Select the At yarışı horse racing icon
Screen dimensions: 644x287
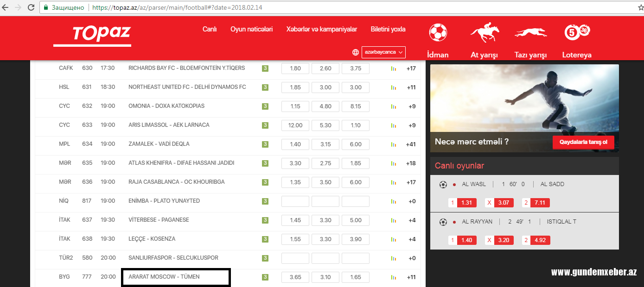tap(485, 33)
